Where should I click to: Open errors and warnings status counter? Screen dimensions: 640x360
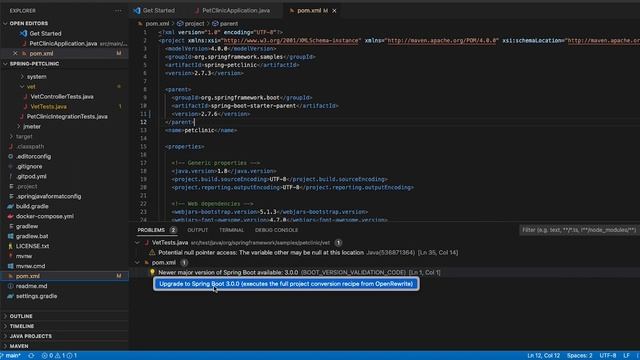pyautogui.click(x=59, y=356)
